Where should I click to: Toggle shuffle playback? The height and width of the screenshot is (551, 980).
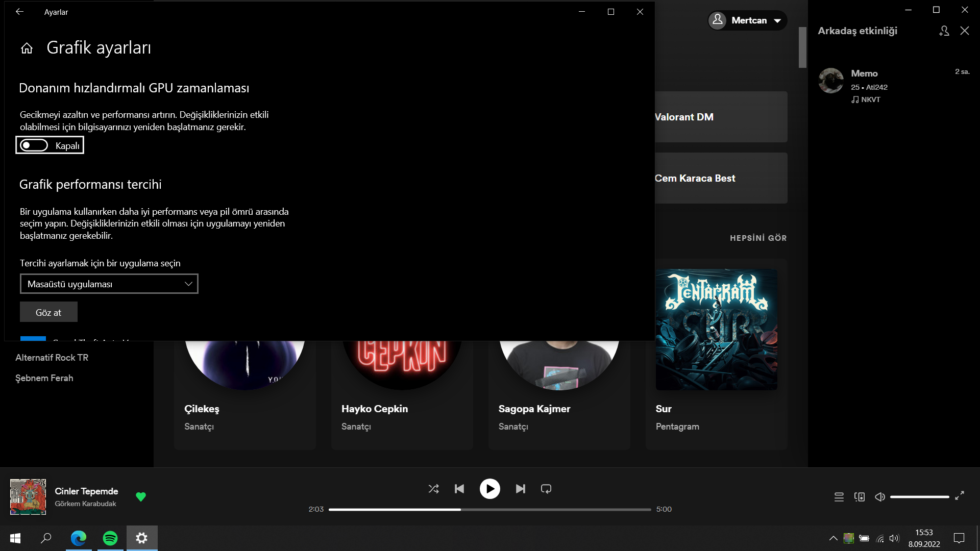click(x=433, y=489)
